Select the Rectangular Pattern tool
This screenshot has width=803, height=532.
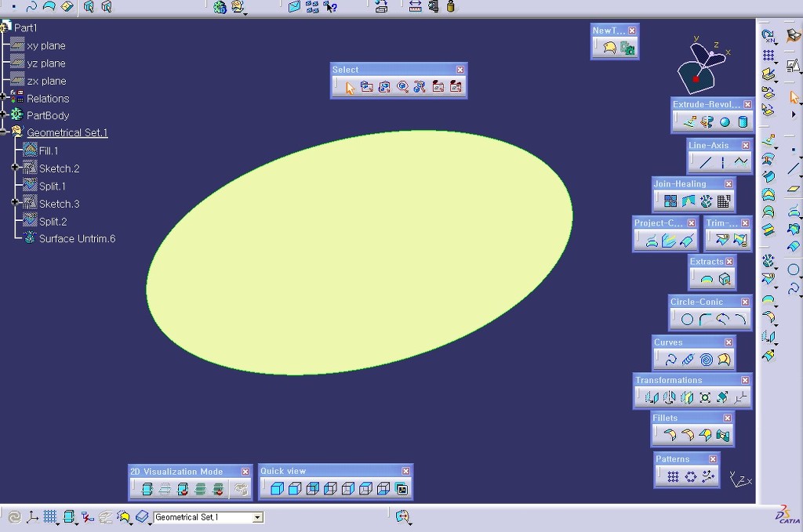click(673, 476)
